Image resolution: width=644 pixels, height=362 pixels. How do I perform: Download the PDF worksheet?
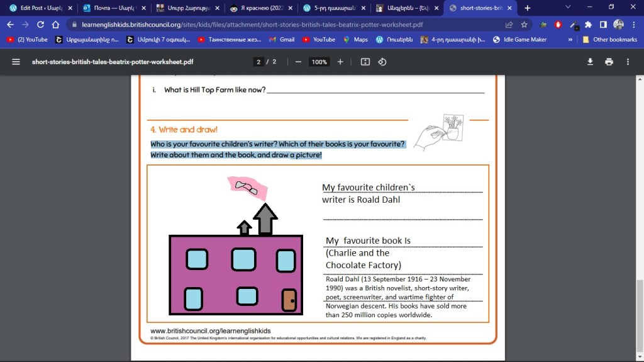[x=590, y=62]
